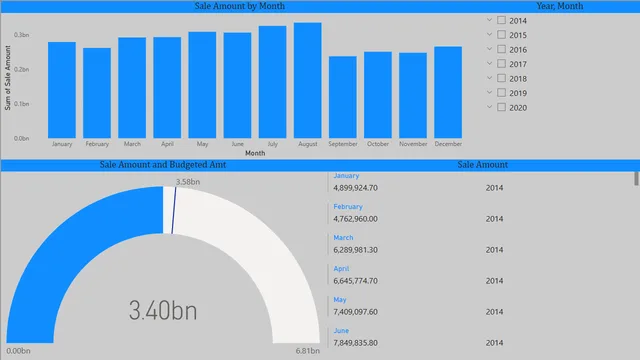Select the March row label in table
The height and width of the screenshot is (360, 640).
point(343,238)
